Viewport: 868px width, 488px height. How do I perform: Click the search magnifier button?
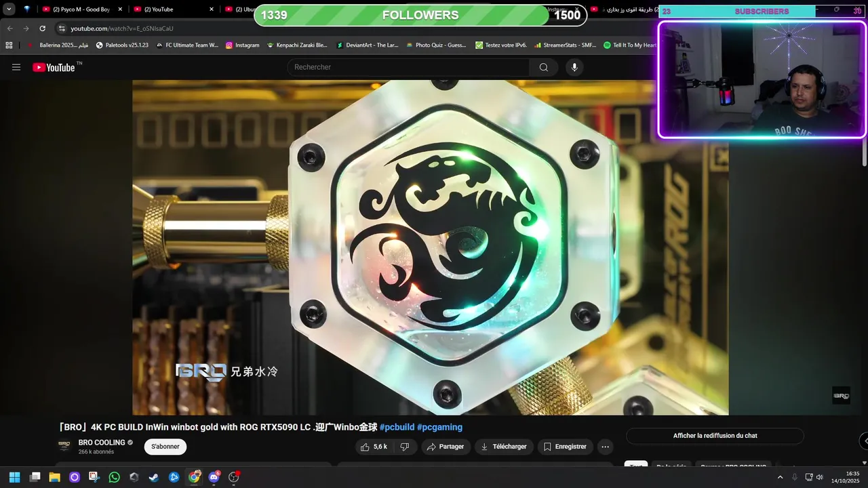[x=544, y=67]
